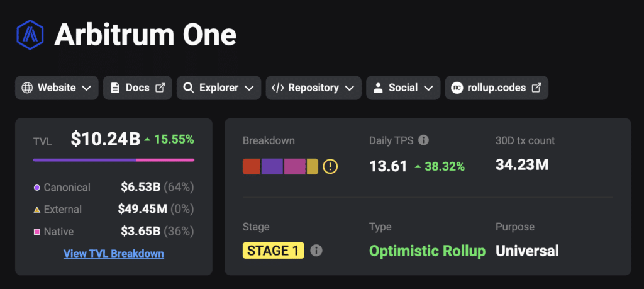
Task: Open the Social dropdown chevron
Action: (x=428, y=88)
